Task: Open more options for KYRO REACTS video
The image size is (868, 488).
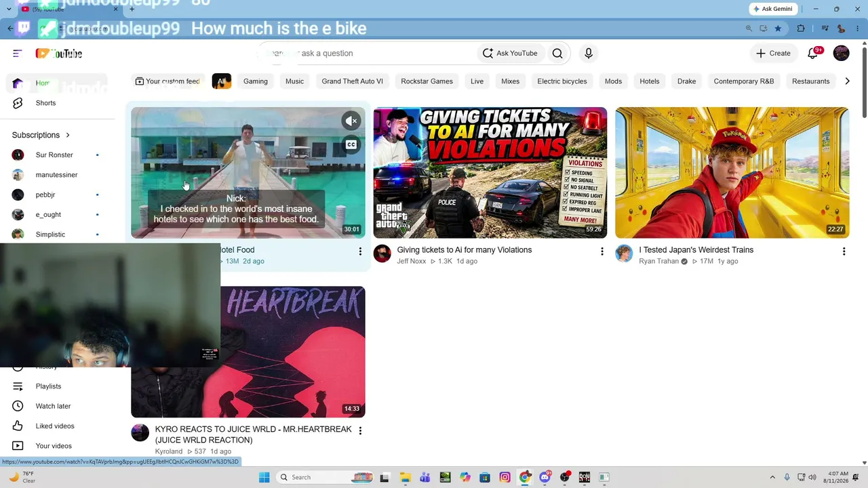Action: (x=360, y=430)
